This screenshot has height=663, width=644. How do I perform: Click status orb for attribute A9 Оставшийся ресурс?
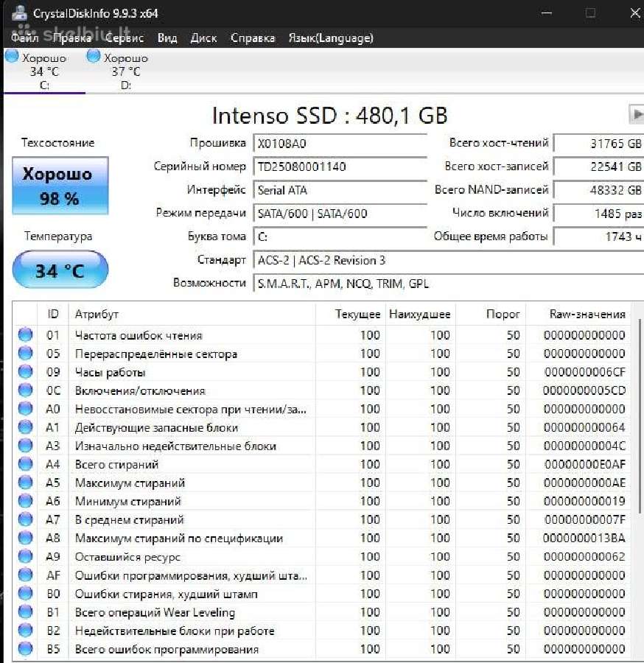tap(25, 556)
